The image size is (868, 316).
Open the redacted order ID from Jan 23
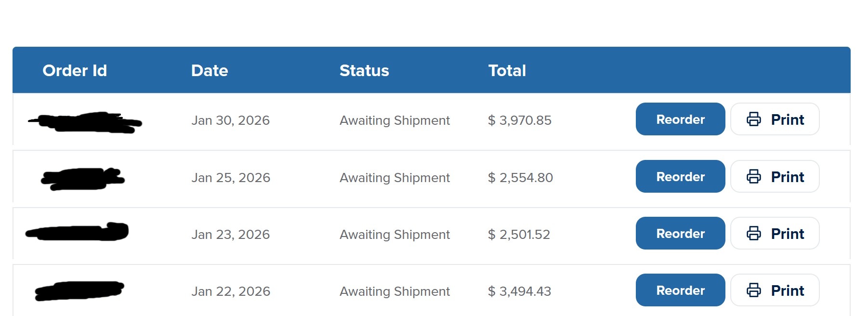77,232
